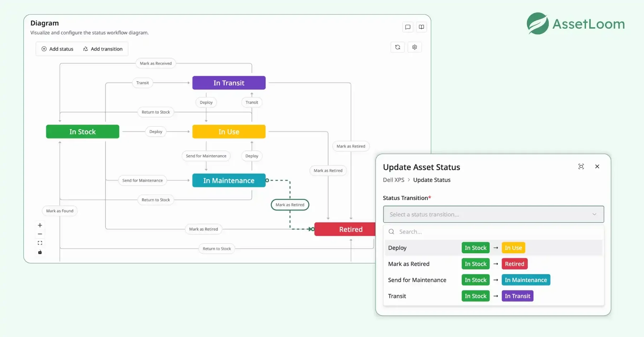644x337 pixels.
Task: Close the Update Asset Status dialog
Action: coord(597,166)
